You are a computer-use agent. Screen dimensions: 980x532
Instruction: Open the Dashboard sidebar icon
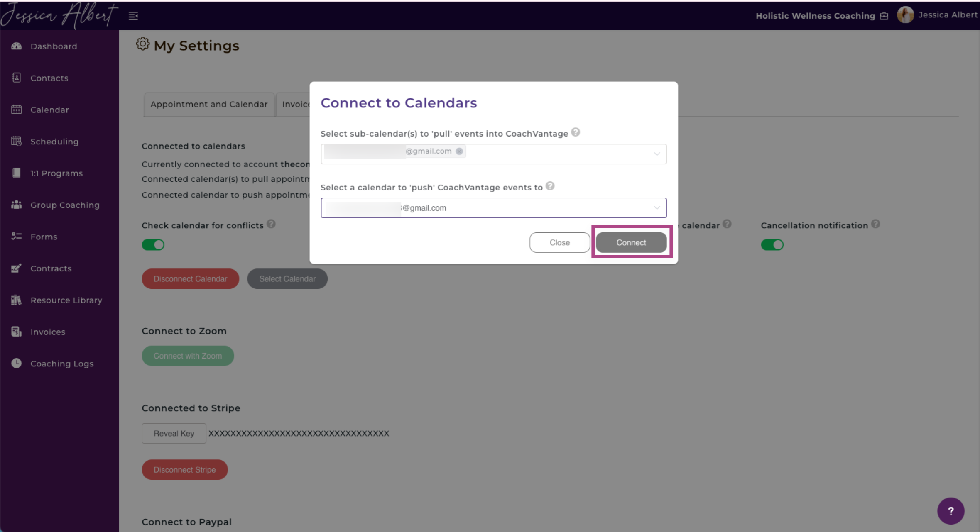click(16, 46)
